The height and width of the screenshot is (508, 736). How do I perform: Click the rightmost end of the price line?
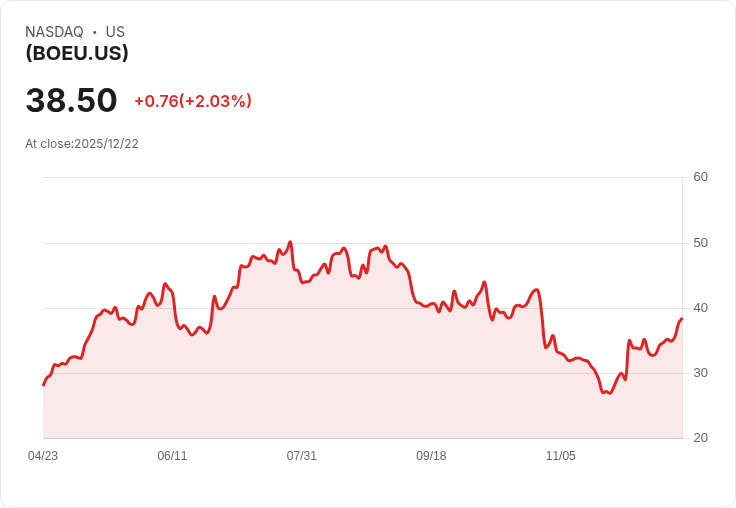point(682,319)
